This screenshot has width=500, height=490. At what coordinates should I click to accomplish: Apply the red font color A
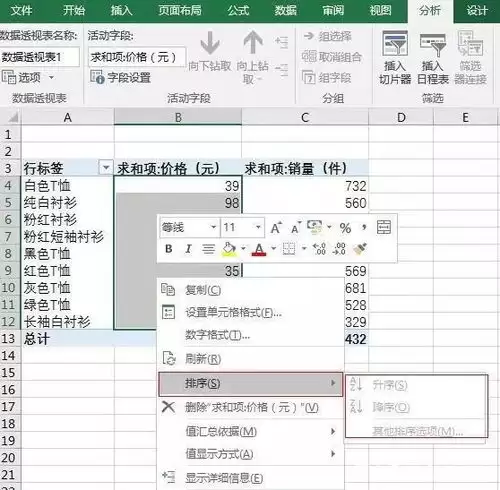259,249
